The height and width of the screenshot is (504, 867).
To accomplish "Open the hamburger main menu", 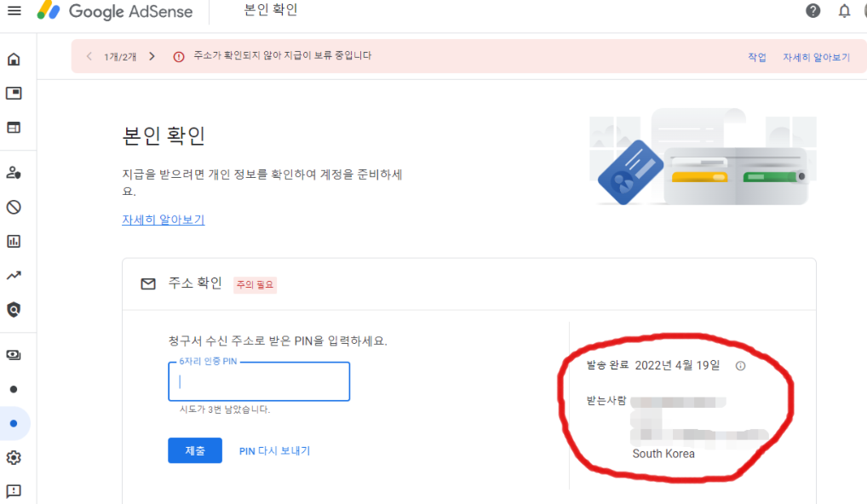I will click(x=14, y=11).
